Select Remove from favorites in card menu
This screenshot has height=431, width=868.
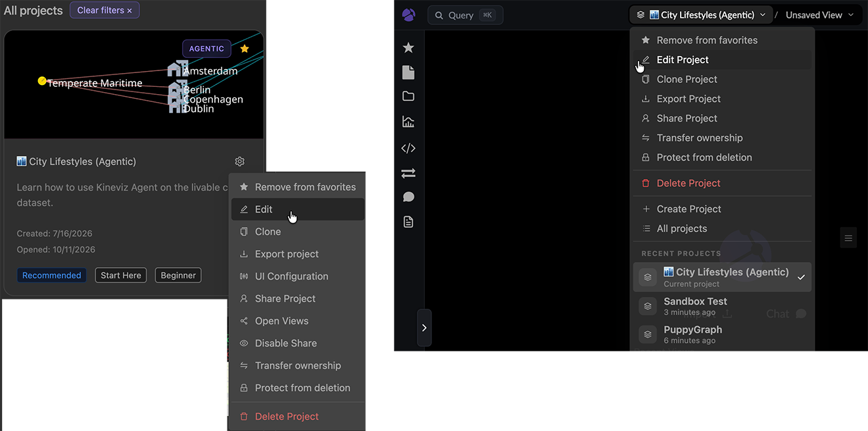pyautogui.click(x=297, y=187)
